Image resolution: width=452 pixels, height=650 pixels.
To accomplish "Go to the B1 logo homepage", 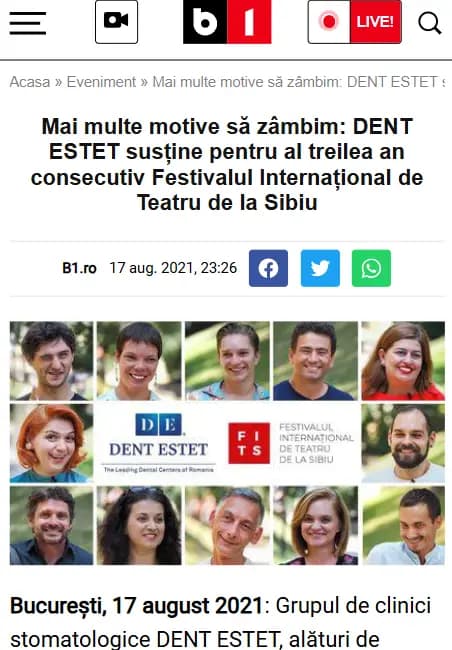I will click(x=227, y=22).
